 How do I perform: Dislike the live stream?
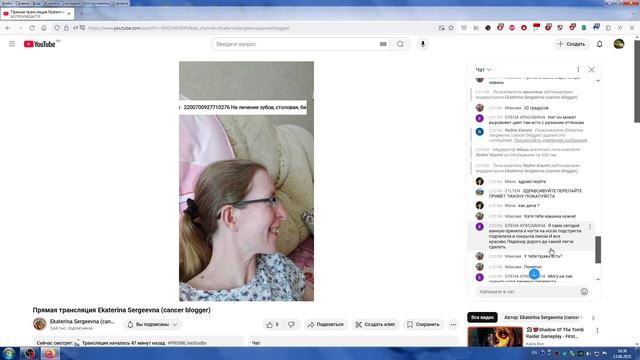291,324
